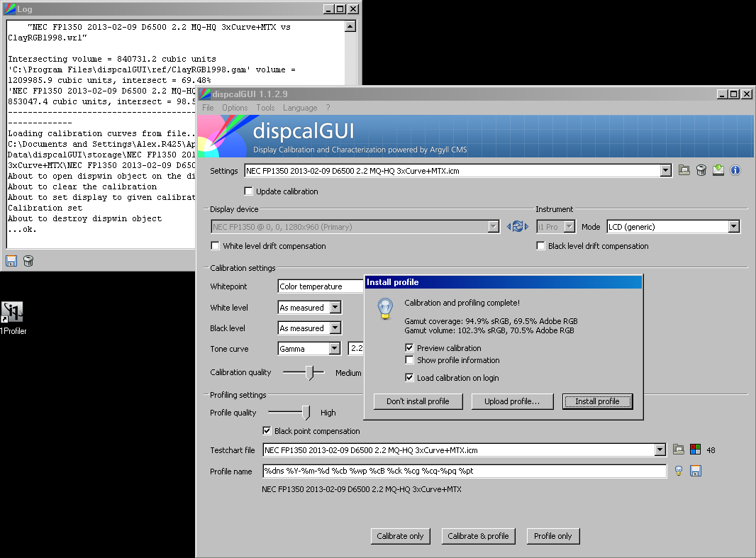Click the testchart browse folder icon
The height and width of the screenshot is (558, 756).
(679, 450)
